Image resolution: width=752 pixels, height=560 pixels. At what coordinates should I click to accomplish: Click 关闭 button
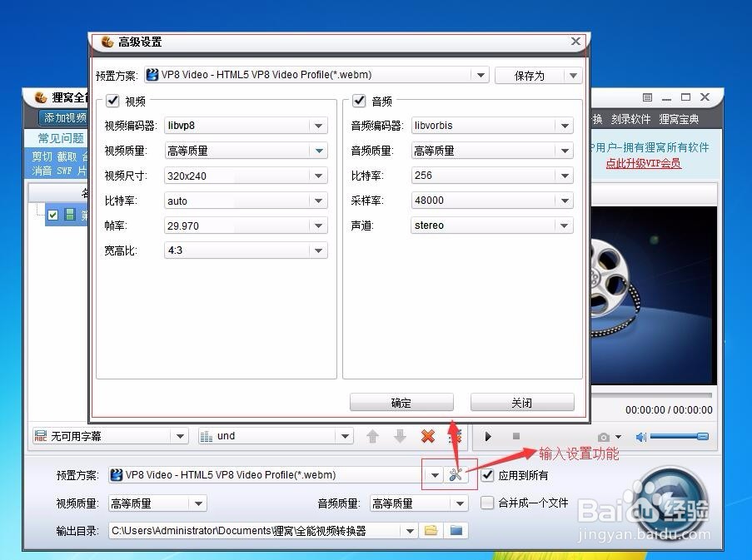[x=522, y=403]
